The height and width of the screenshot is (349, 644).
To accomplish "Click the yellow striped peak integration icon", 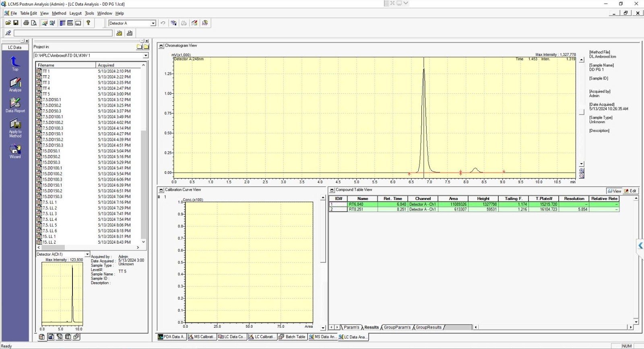I will (x=119, y=33).
